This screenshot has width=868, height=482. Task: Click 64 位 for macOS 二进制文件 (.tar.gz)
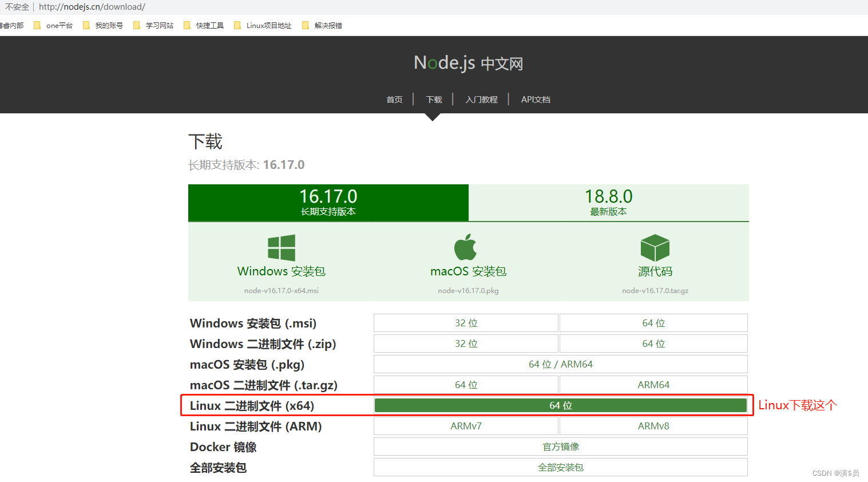tap(466, 385)
